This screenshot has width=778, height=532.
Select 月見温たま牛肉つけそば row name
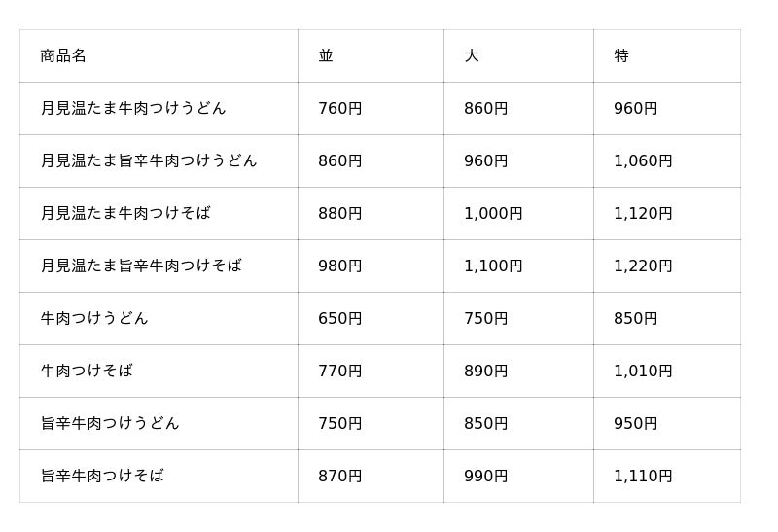[125, 213]
